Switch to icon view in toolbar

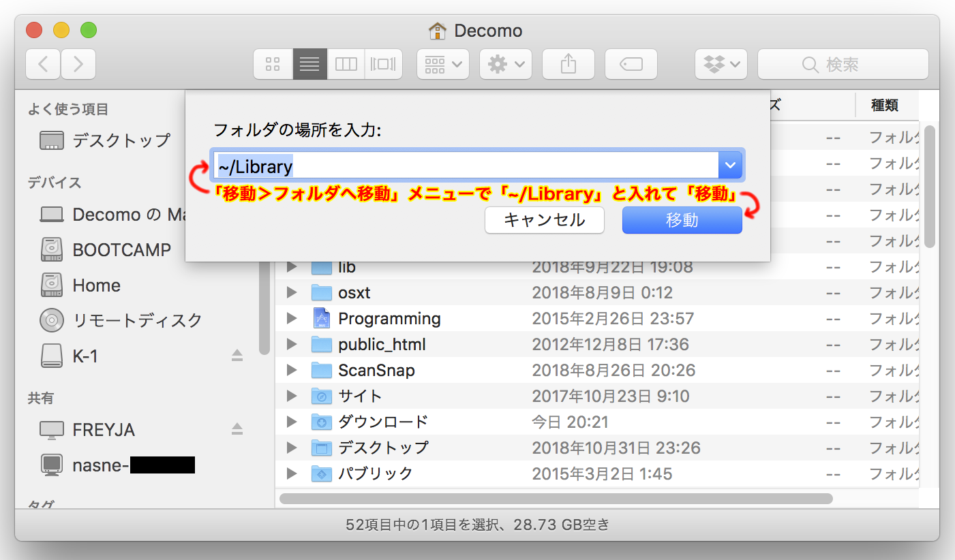(x=273, y=65)
